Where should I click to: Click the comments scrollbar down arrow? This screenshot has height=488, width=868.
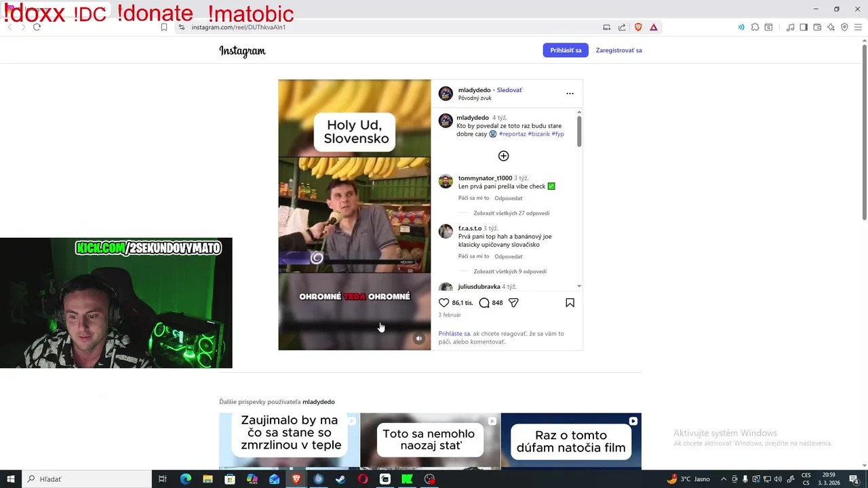[579, 287]
